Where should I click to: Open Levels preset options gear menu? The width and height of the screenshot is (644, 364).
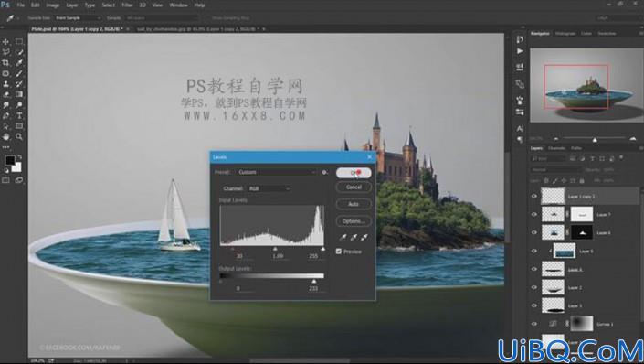324,172
